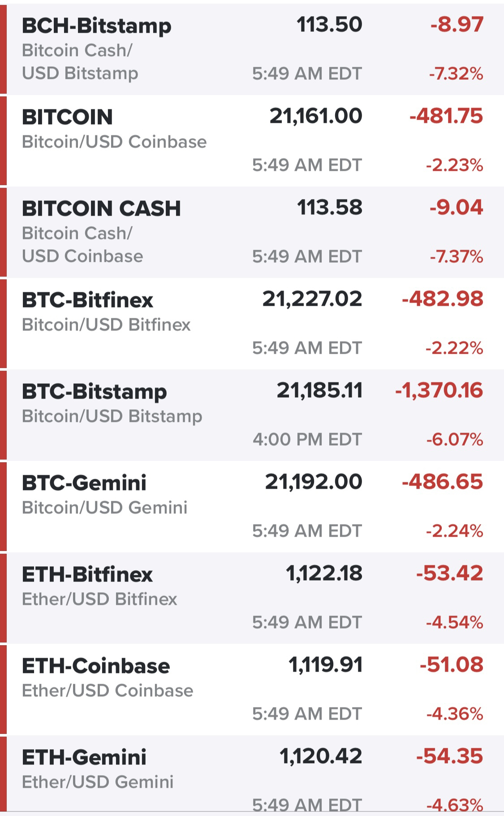The width and height of the screenshot is (504, 816).
Task: Click BTC-Bitstamp price 21,185.11
Action: tap(319, 391)
